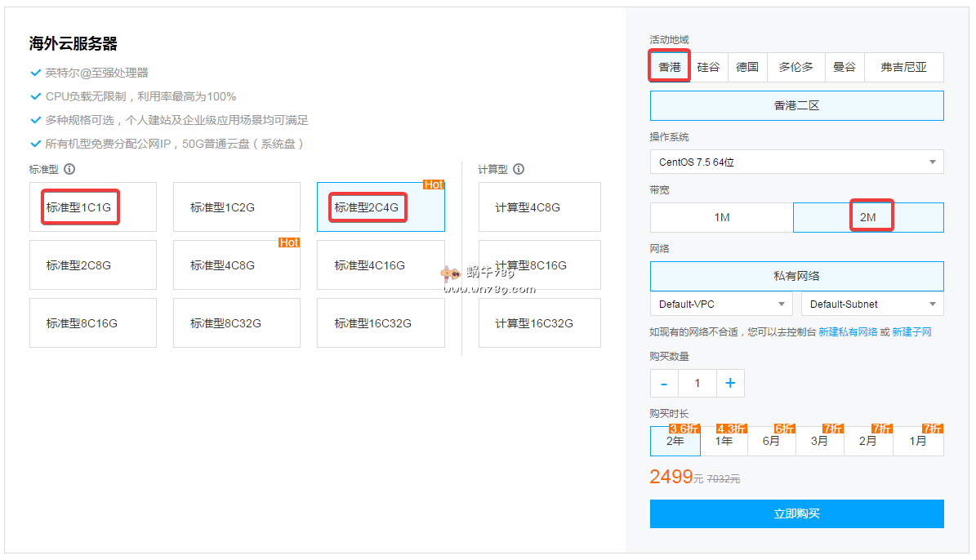976x560 pixels.
Task: Switch region to 硅谷 tab
Action: [x=708, y=67]
